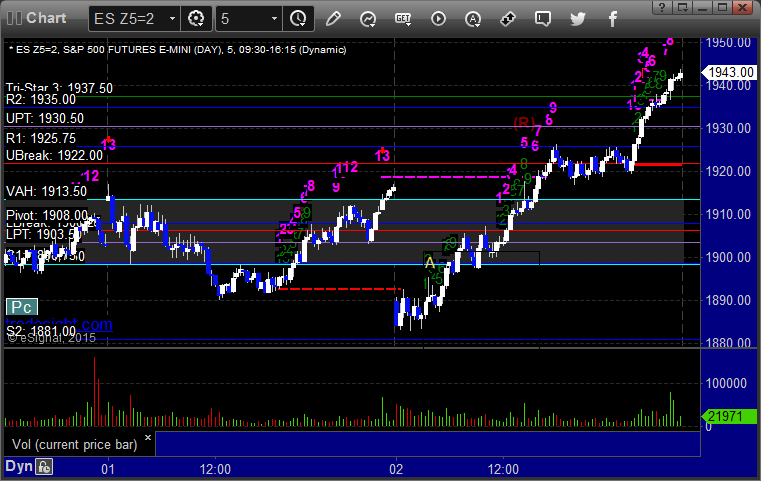
Task: Select the UPT: 1930.50 level label
Action: pyautogui.click(x=45, y=118)
